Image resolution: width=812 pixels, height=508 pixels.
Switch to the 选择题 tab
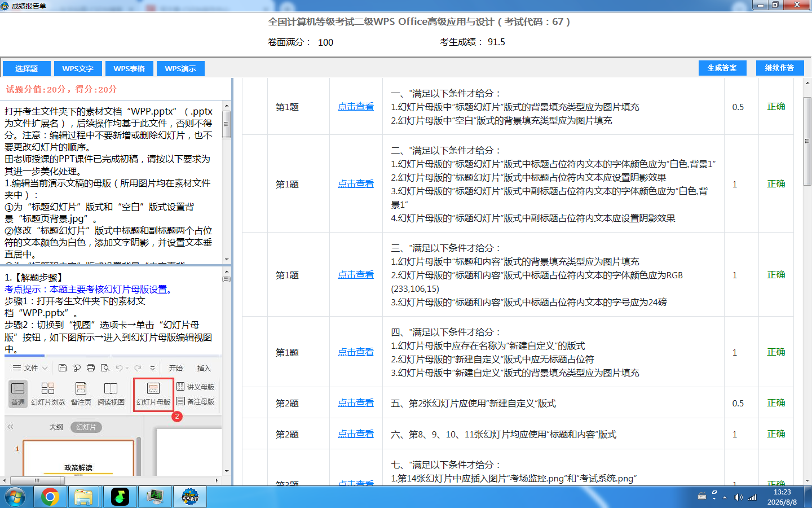(x=27, y=68)
